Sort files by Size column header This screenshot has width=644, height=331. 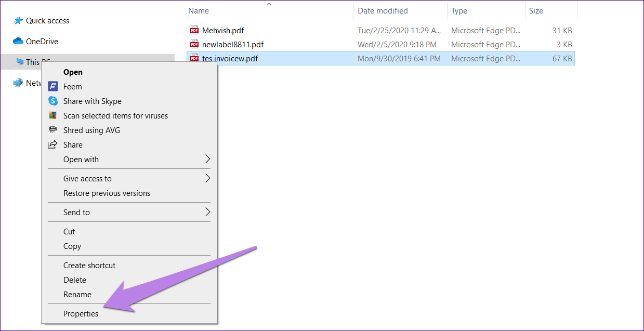pyautogui.click(x=536, y=11)
